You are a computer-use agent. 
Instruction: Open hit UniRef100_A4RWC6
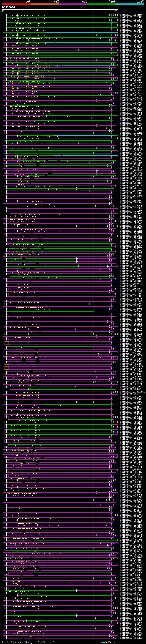(131, 354)
